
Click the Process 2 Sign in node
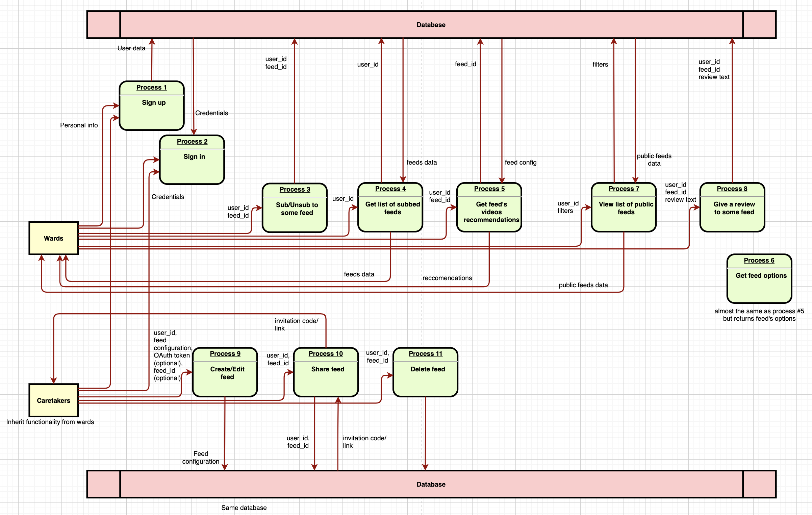pos(192,159)
